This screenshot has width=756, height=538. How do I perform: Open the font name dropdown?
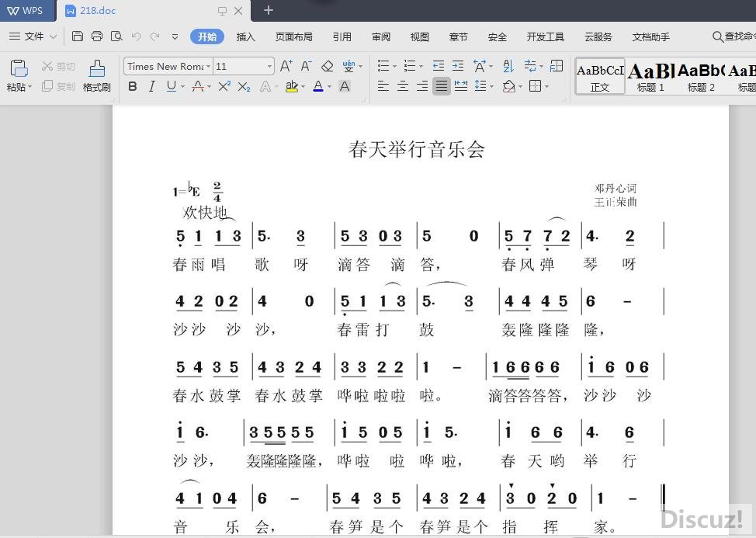click(208, 66)
